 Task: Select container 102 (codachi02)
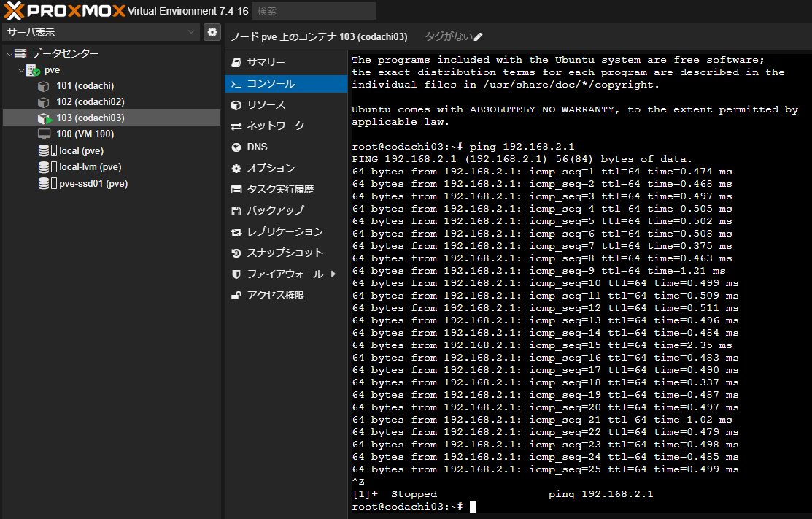(90, 102)
